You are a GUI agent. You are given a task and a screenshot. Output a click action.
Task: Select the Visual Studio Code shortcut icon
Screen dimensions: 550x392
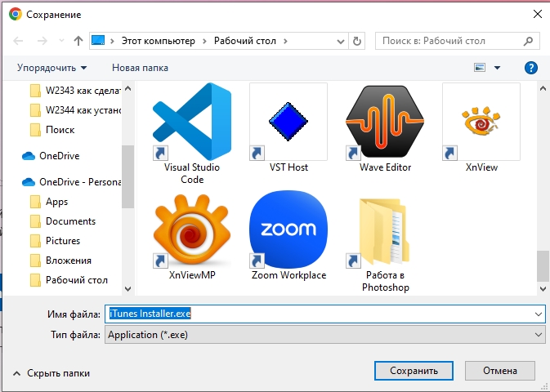[192, 122]
